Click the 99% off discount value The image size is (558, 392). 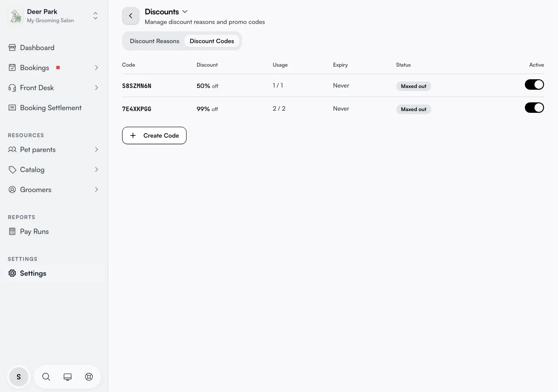(208, 109)
